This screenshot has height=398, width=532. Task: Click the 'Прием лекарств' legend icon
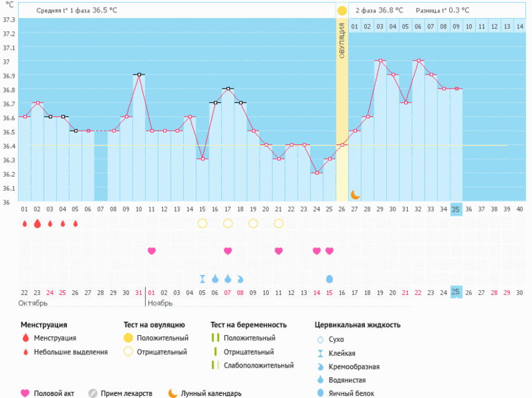pyautogui.click(x=93, y=393)
